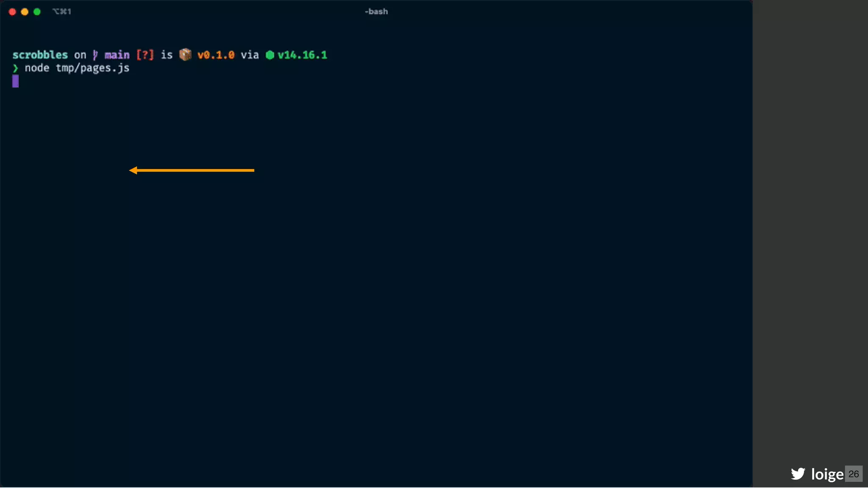Viewport: 868px width, 488px height.
Task: Click the git branch symbol icon
Action: click(x=95, y=55)
